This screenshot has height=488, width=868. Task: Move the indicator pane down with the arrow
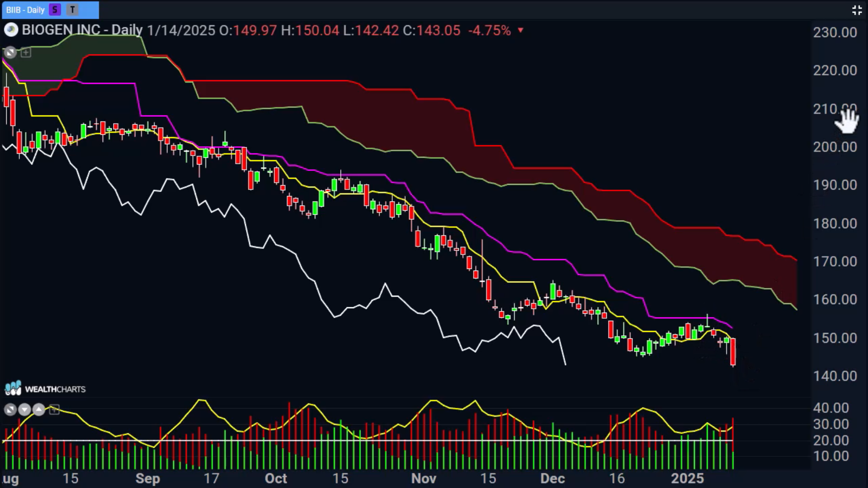pyautogui.click(x=24, y=410)
